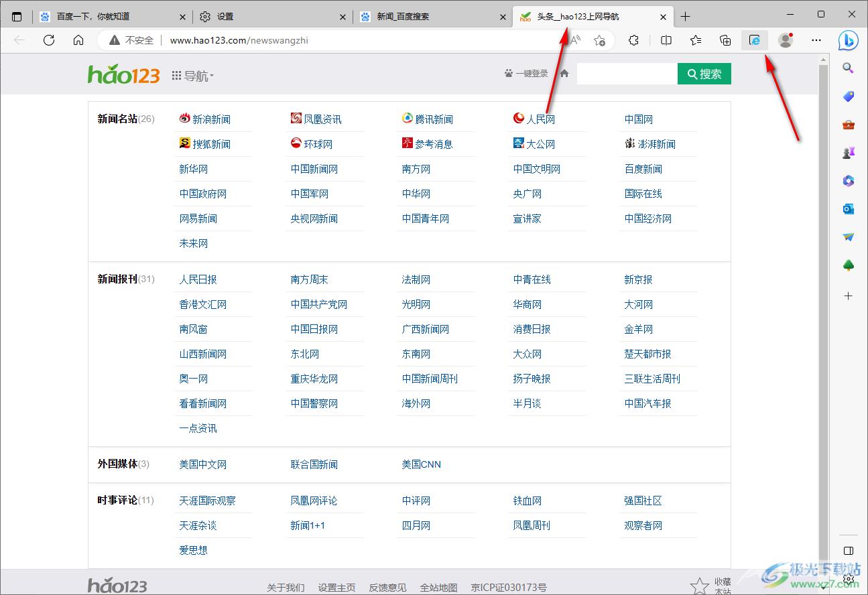The image size is (868, 595).
Task: Open the Bing Copilot sidebar icon
Action: tap(849, 40)
